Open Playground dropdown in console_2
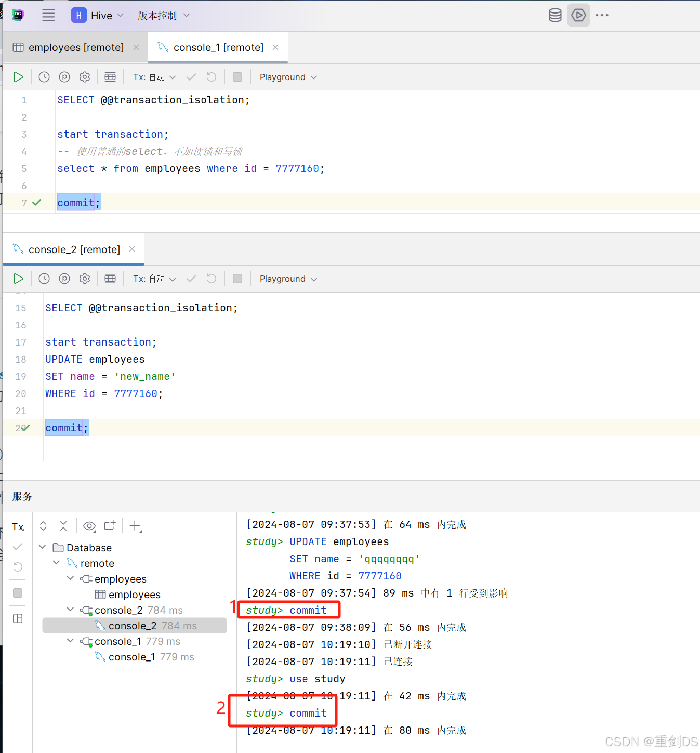The height and width of the screenshot is (753, 700). (288, 279)
